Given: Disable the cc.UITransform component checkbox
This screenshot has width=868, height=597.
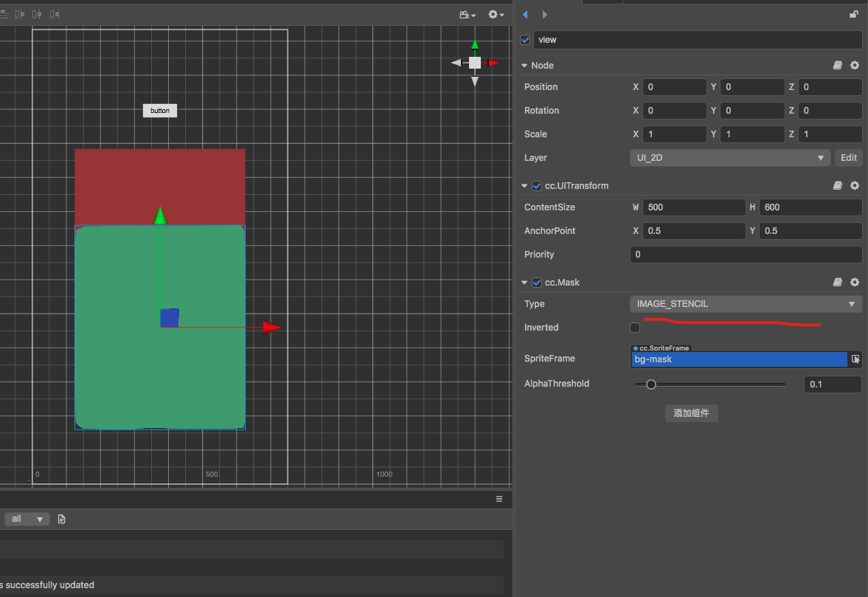Looking at the screenshot, I should point(537,186).
